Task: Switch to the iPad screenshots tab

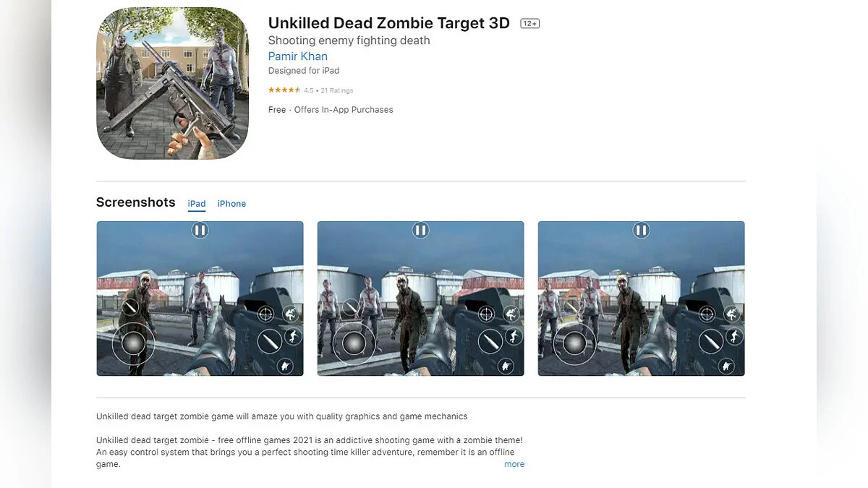Action: coord(197,204)
